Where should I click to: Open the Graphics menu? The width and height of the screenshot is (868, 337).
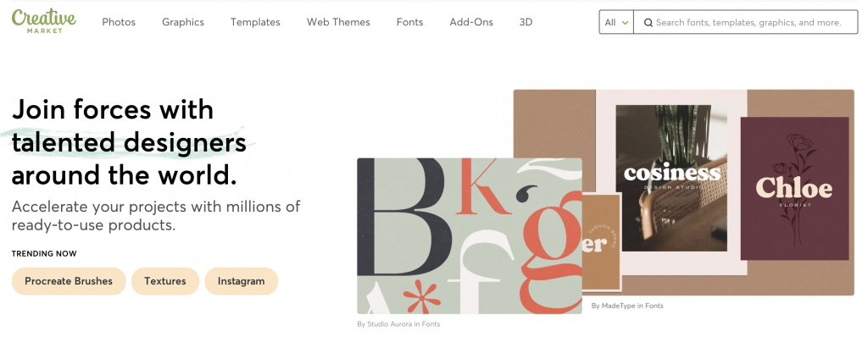coord(183,22)
